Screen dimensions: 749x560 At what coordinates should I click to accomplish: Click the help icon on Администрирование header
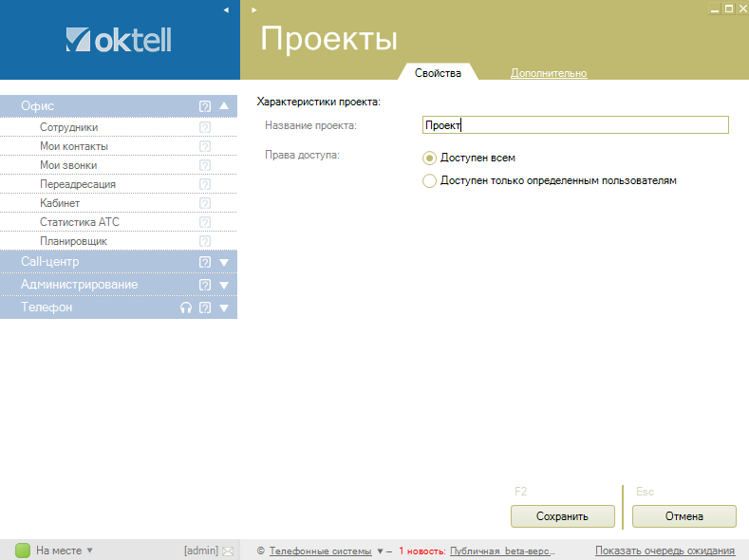click(x=204, y=285)
